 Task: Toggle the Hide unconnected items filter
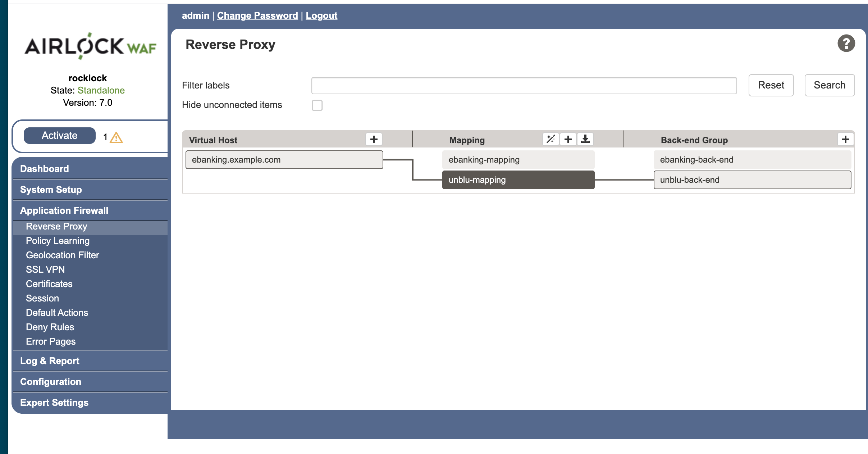tap(317, 105)
